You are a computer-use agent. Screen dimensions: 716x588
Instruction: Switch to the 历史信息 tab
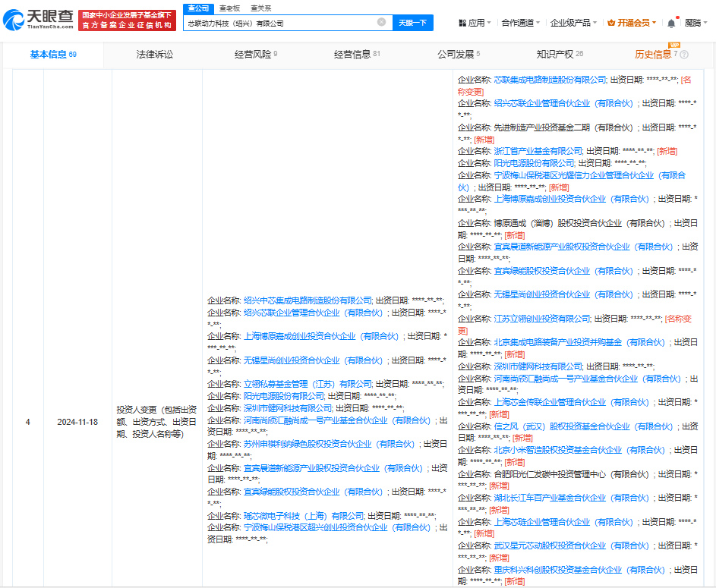tap(653, 55)
